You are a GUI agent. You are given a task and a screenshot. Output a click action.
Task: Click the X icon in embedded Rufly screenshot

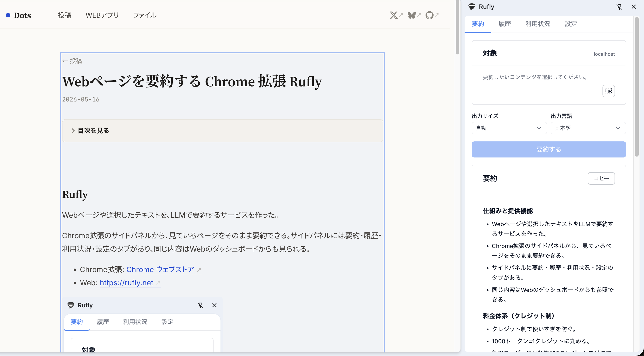(214, 305)
